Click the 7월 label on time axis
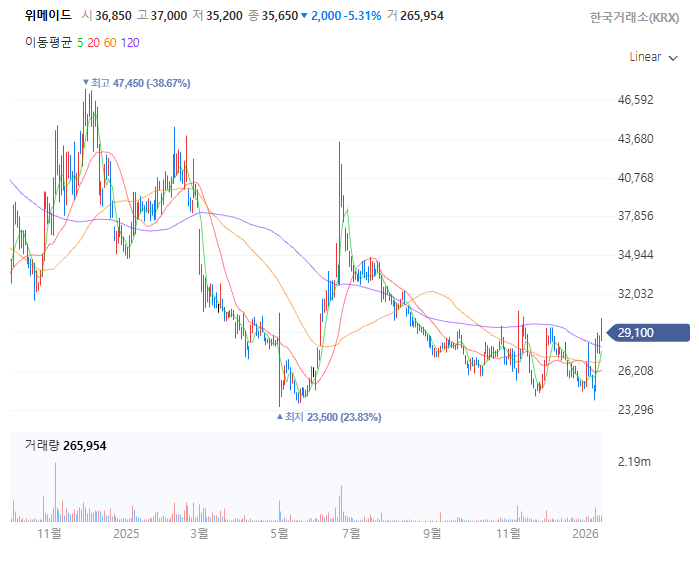Viewport: 699px width, 562px height. pos(351,534)
